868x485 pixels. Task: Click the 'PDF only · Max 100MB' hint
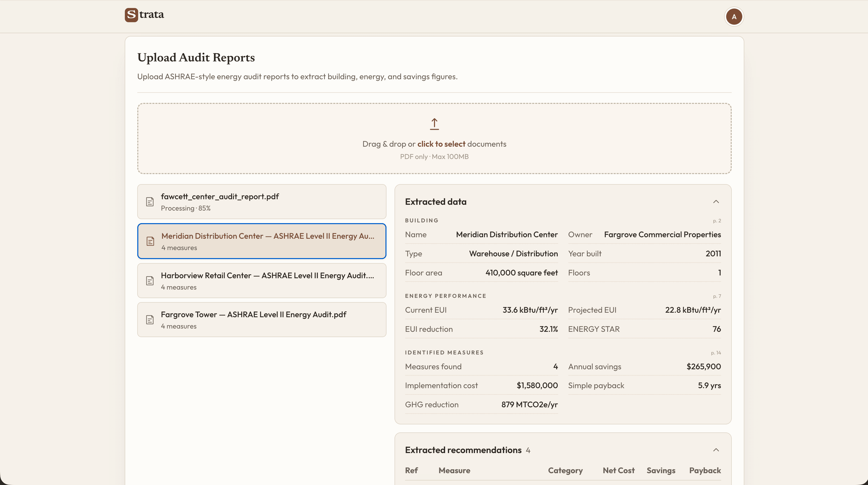[x=434, y=157]
